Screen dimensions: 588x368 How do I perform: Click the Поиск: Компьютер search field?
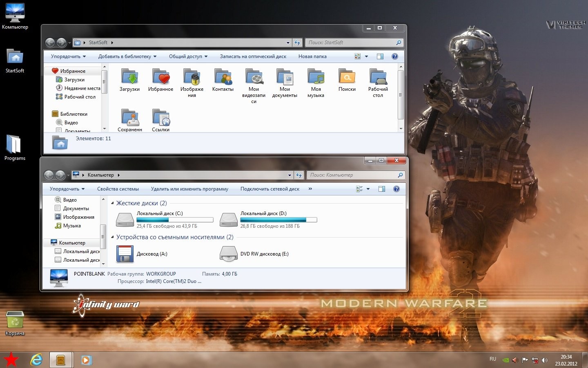pyautogui.click(x=356, y=175)
